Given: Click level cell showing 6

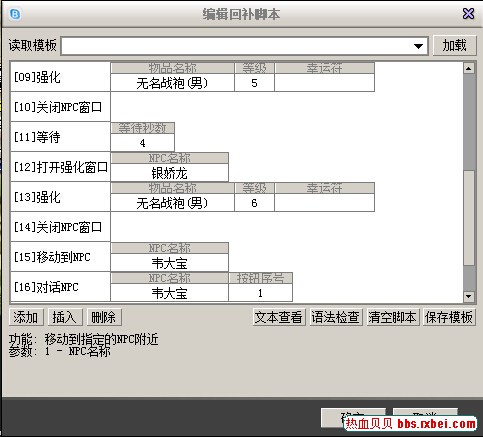Looking at the screenshot, I should tap(254, 203).
